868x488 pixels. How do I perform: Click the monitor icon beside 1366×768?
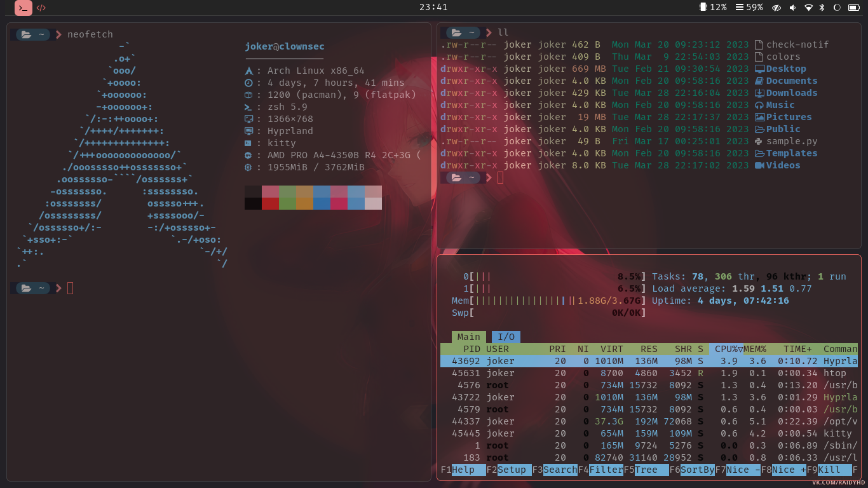(x=249, y=119)
